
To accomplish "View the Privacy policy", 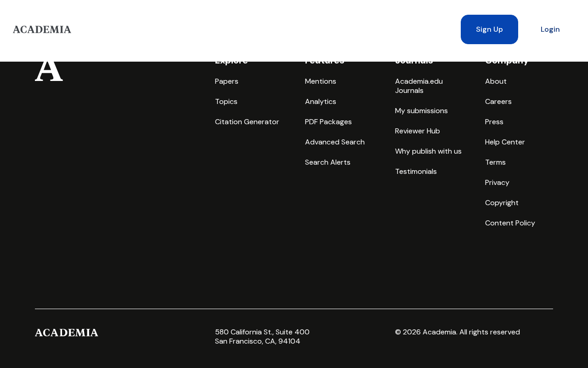I will pyautogui.click(x=497, y=183).
